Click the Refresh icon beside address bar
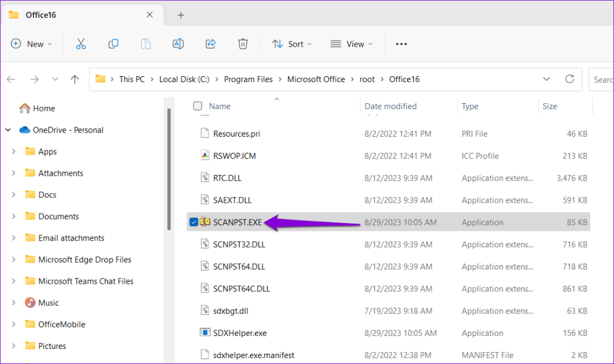 point(570,79)
